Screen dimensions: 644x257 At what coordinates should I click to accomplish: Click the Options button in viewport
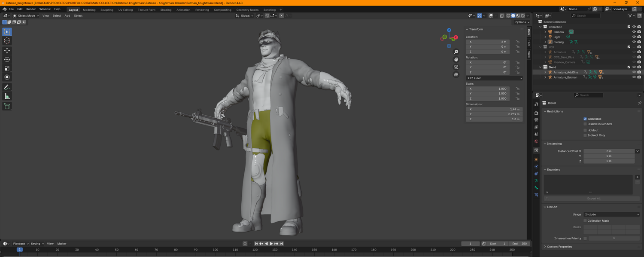coord(522,22)
